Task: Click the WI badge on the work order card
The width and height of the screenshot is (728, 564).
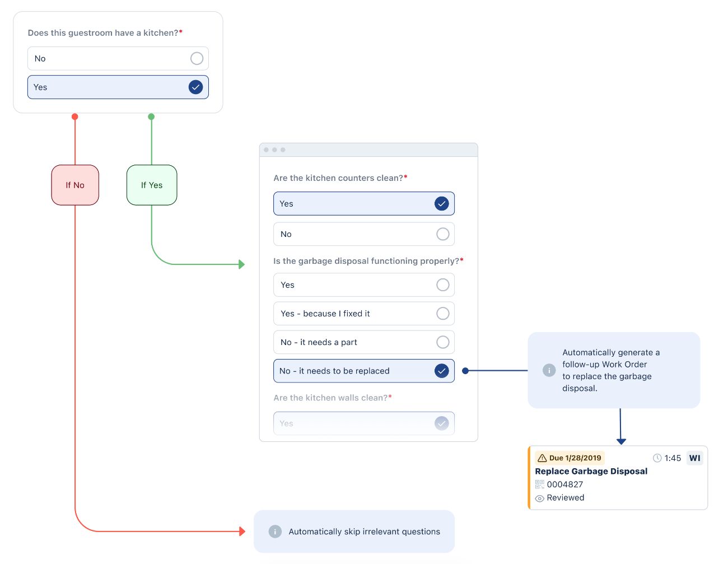Action: click(694, 458)
